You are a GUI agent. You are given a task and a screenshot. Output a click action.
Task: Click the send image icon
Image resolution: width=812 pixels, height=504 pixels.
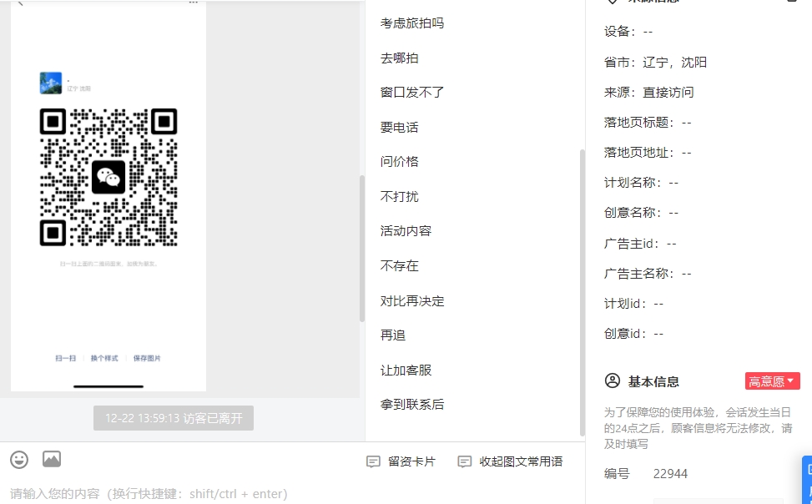[52, 459]
